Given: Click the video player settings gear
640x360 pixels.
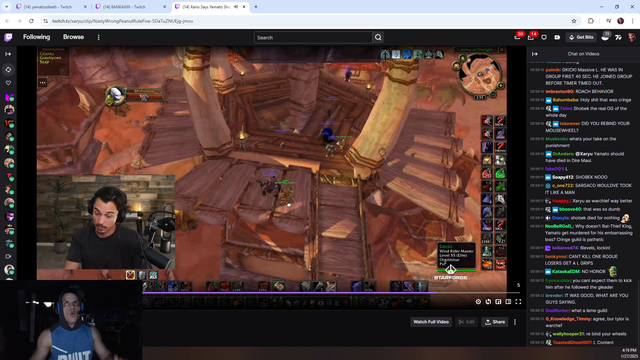Looking at the screenshot, I should [478, 302].
